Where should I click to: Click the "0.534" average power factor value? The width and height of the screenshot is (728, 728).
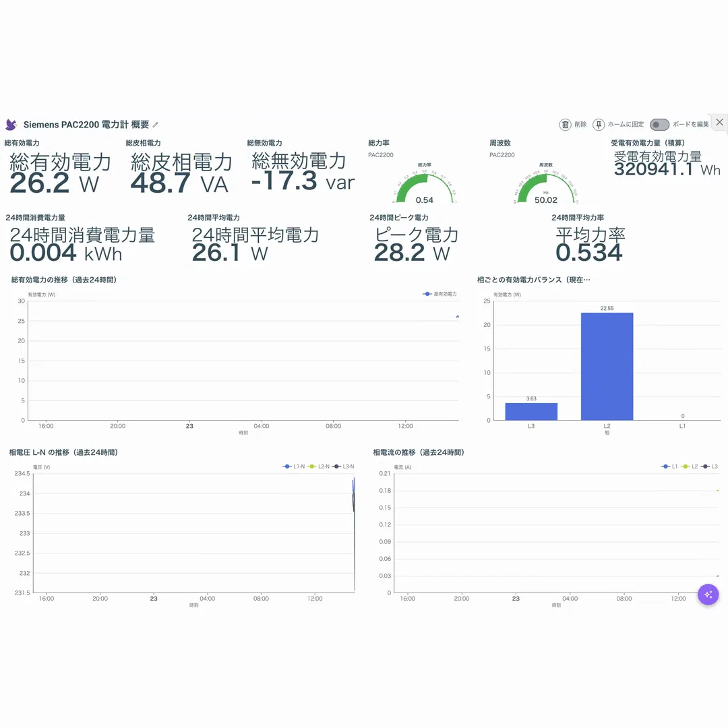click(x=588, y=253)
